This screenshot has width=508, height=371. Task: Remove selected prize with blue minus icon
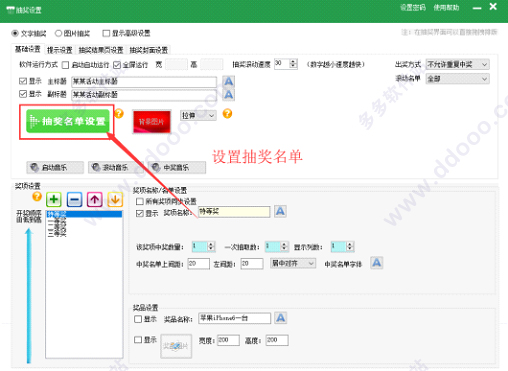pos(74,200)
